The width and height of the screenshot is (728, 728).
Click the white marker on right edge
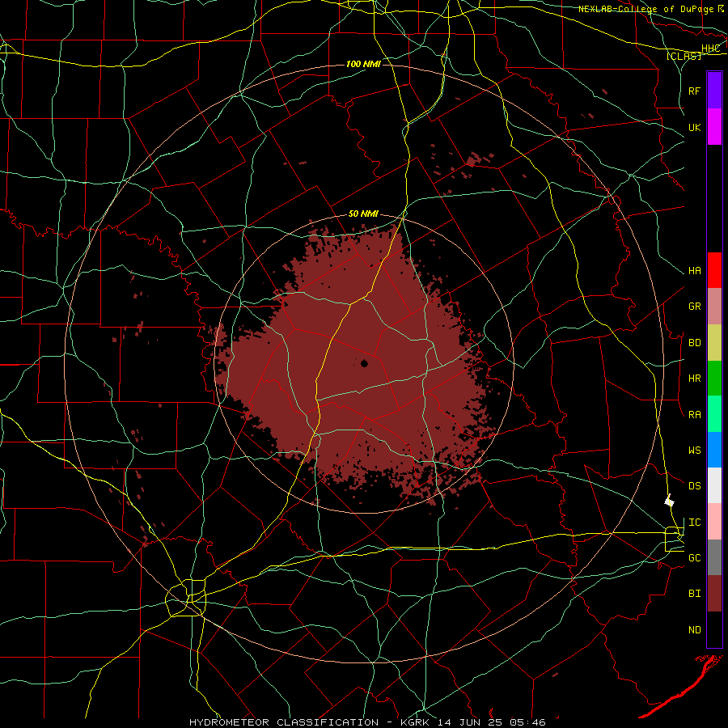point(669,501)
